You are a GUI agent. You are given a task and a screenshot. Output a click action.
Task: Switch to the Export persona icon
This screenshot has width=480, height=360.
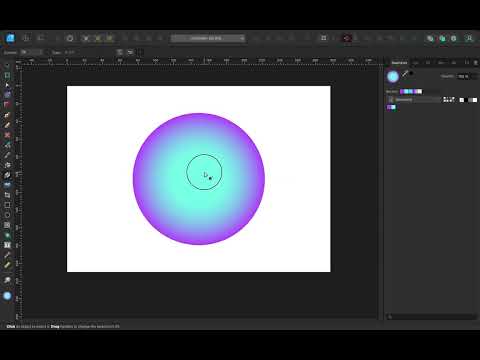click(41, 38)
